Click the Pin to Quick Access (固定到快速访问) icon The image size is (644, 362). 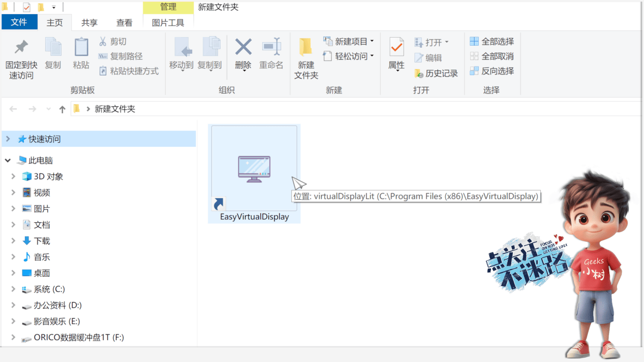pos(21,48)
